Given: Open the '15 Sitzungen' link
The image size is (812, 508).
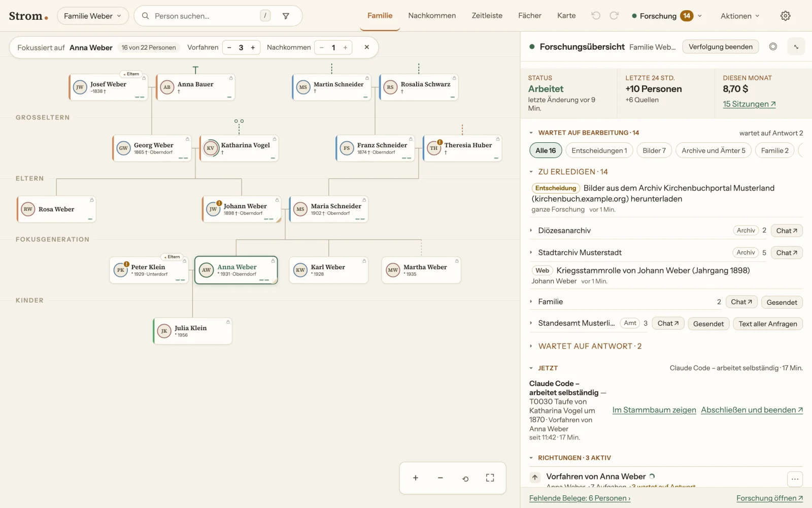Looking at the screenshot, I should coord(749,104).
